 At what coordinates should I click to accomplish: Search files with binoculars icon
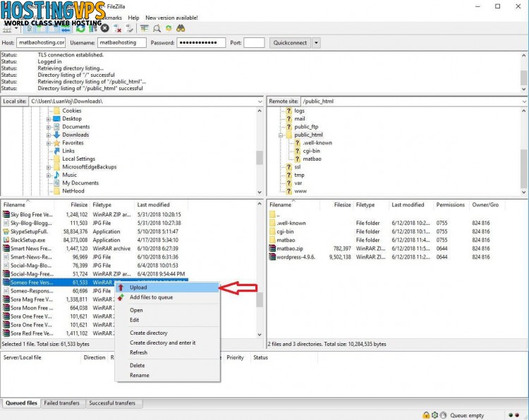tap(181, 29)
